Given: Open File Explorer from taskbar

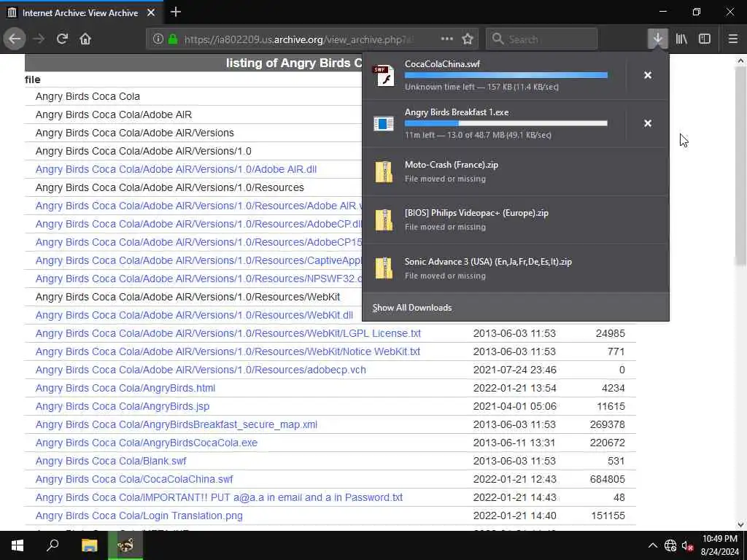Looking at the screenshot, I should 89,545.
